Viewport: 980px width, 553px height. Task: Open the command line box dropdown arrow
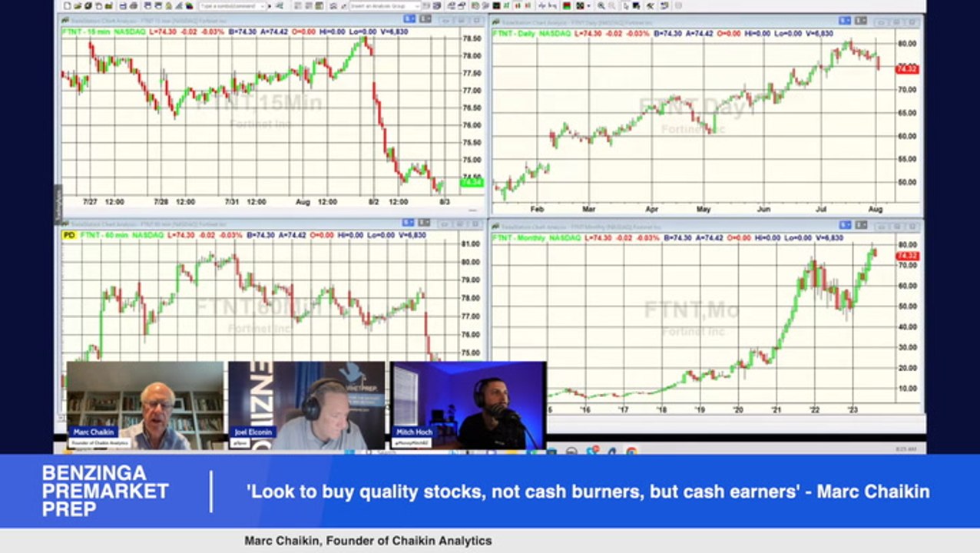tap(263, 5)
